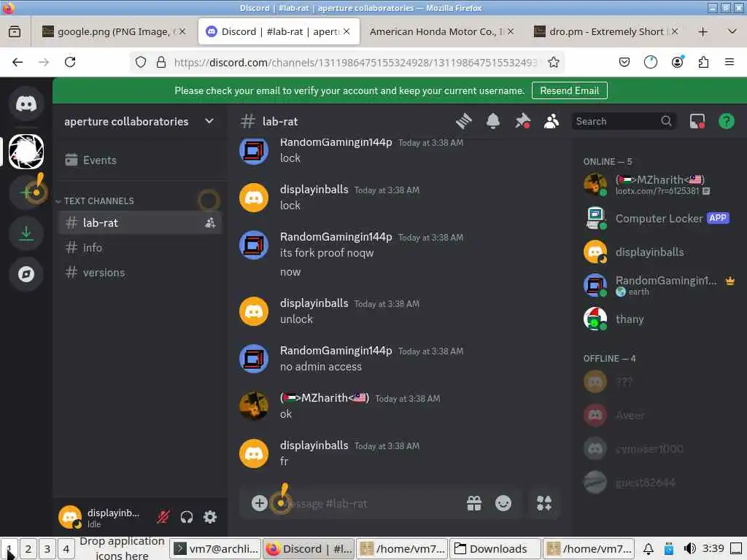Open User Settings gear icon

[210, 517]
